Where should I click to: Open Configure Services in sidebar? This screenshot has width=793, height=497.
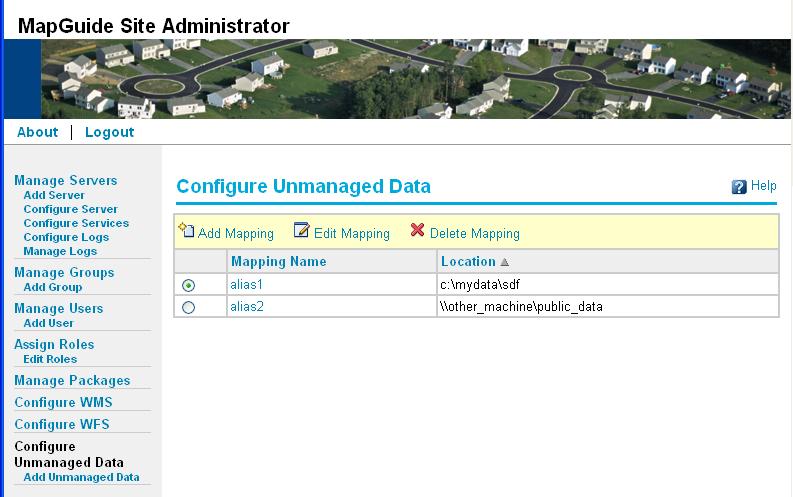tap(76, 223)
